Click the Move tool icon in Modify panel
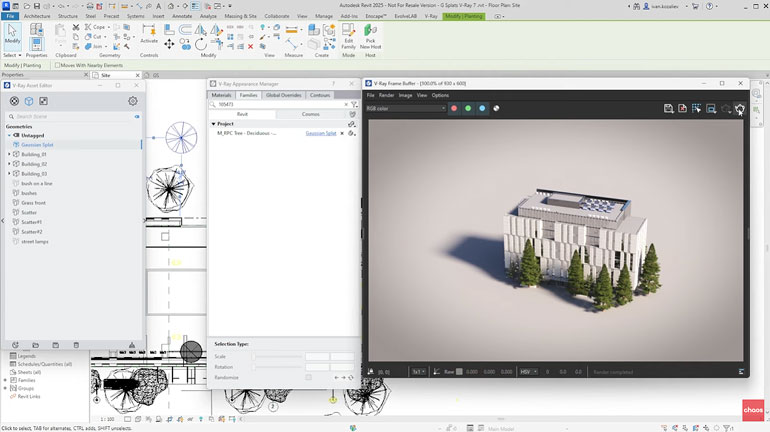This screenshot has height=432, width=770. pos(169,45)
